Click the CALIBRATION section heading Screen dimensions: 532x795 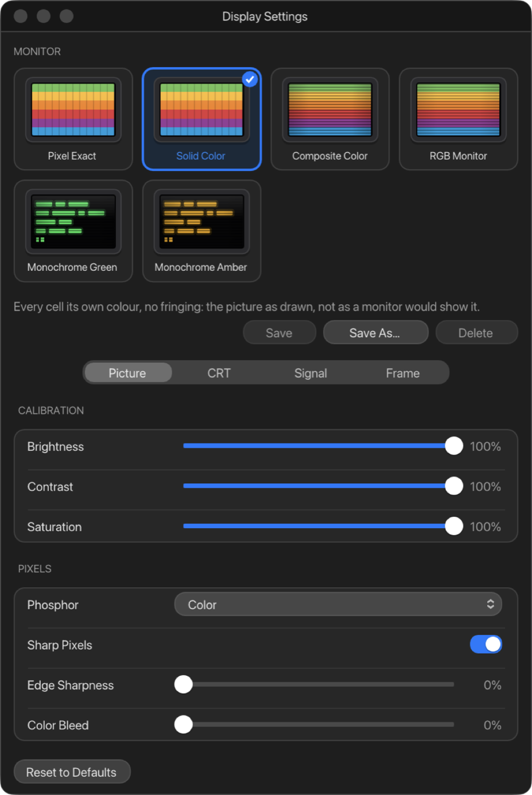click(x=51, y=411)
